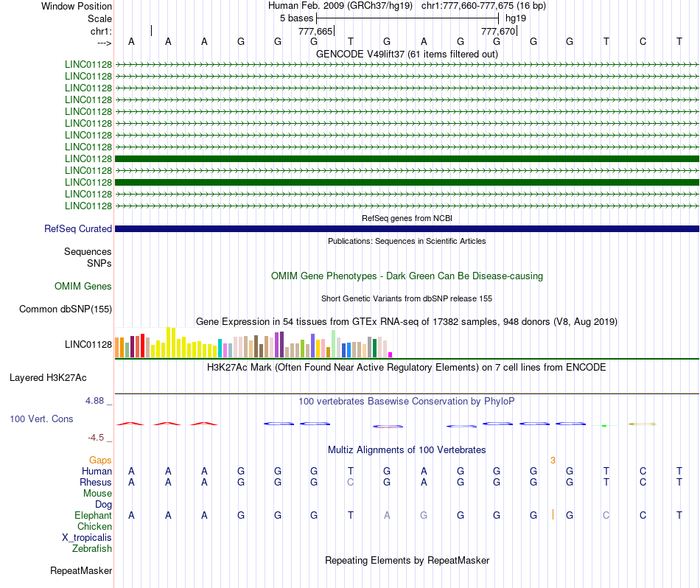The height and width of the screenshot is (588, 700).
Task: Click the tall light-green bar in GTEx chart
Action: (334, 343)
